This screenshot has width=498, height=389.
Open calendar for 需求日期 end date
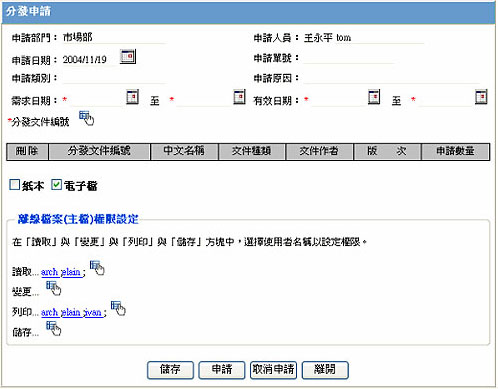pyautogui.click(x=239, y=97)
